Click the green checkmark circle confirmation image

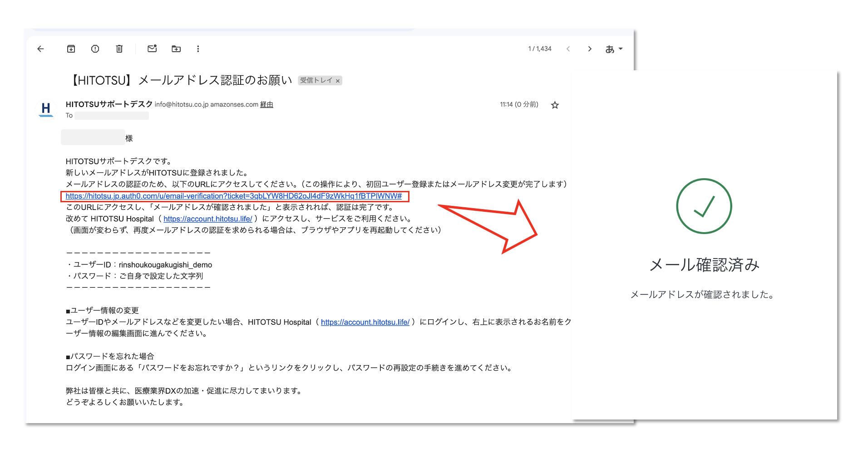pos(704,206)
